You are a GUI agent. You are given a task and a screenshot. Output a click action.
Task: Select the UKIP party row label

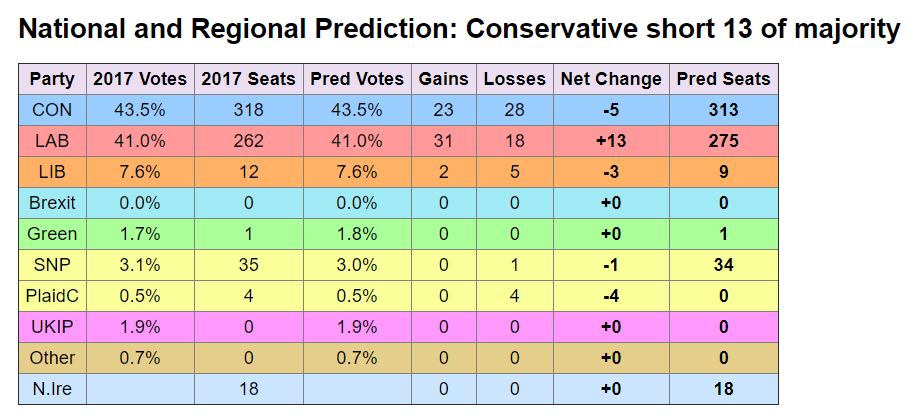(x=52, y=327)
